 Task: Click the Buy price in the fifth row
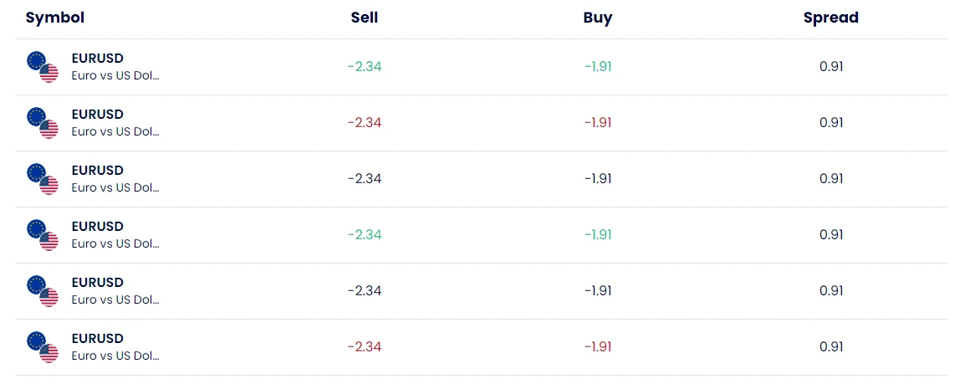coord(598,291)
